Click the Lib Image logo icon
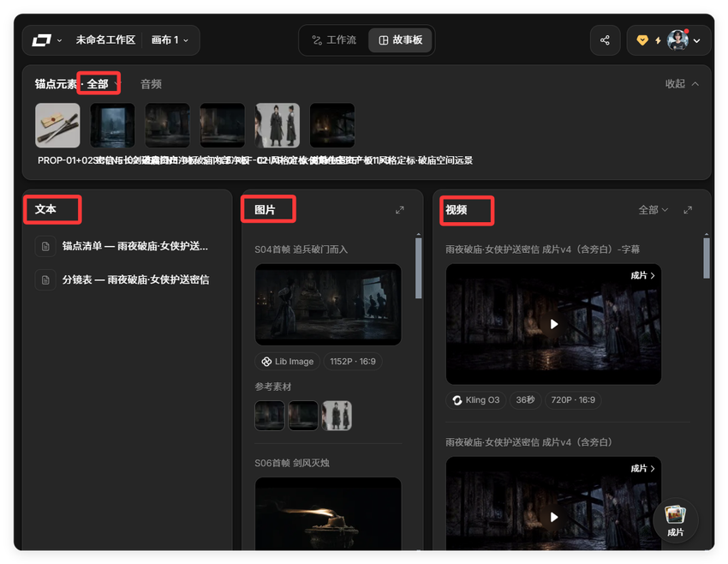This screenshot has height=564, width=728. click(x=266, y=362)
